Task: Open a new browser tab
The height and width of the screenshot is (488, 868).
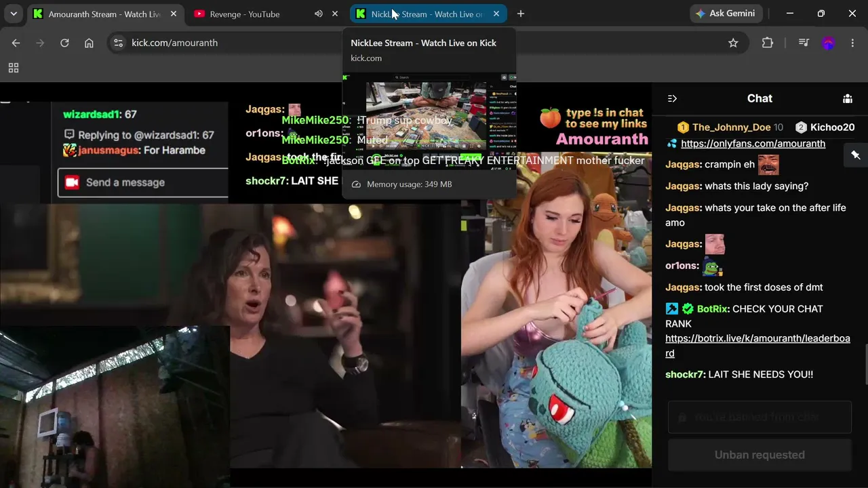Action: (520, 14)
